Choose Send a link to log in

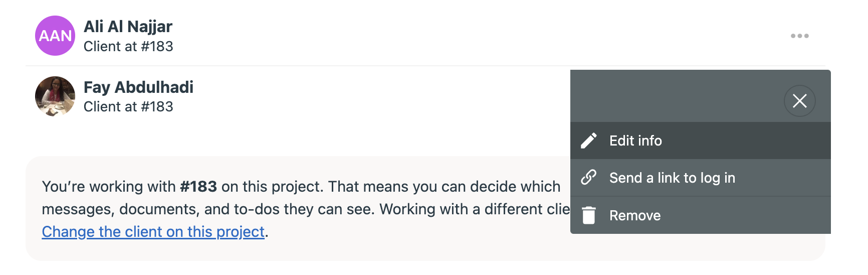click(672, 178)
